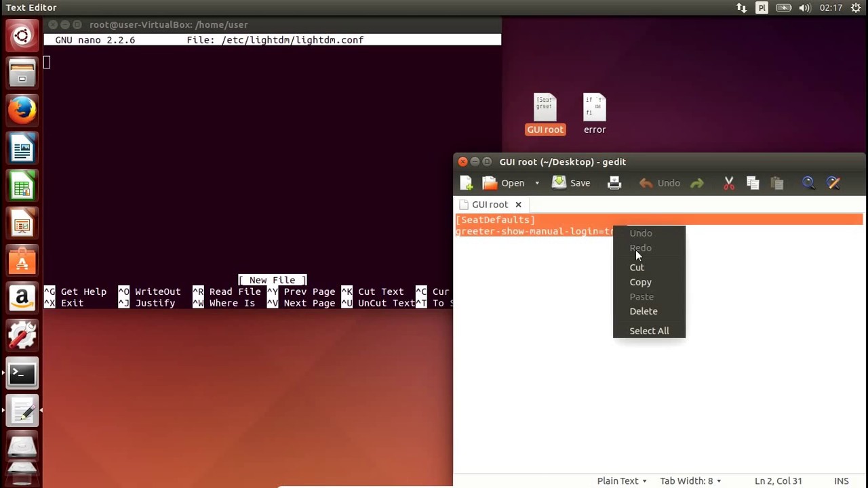The width and height of the screenshot is (868, 488).
Task: Click the Justify shortcut label in nano
Action: coord(155,303)
